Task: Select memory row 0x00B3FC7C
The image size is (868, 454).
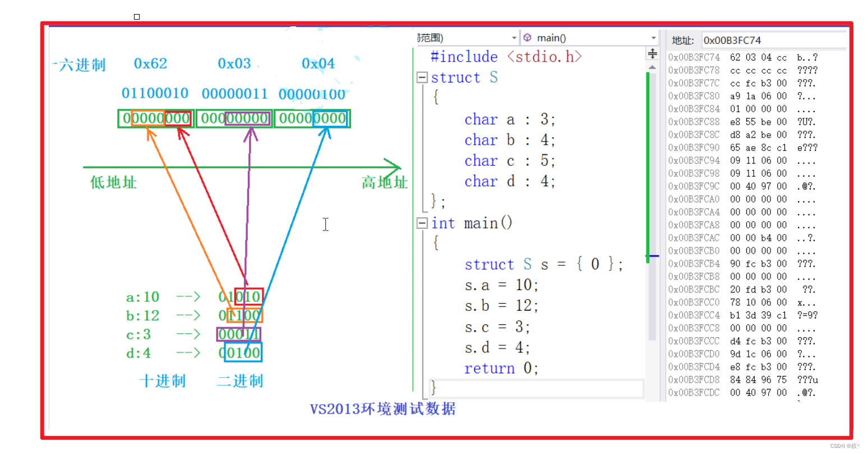Action: coord(743,83)
